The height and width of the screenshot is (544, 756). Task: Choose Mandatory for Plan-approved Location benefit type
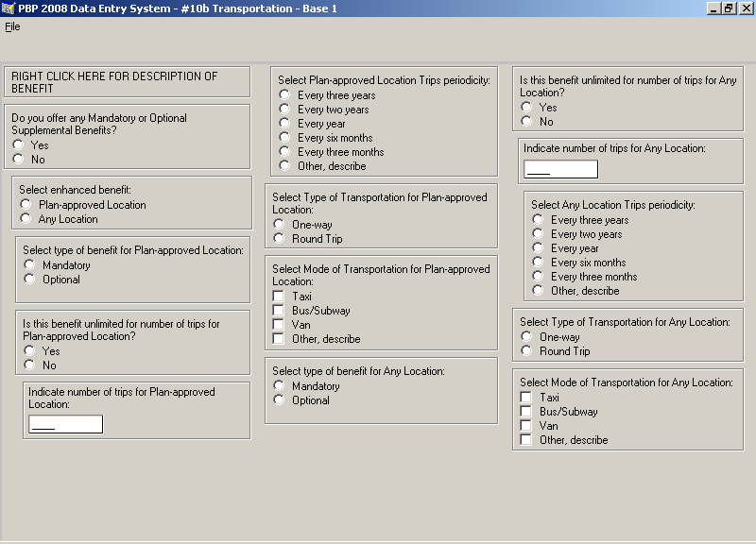coord(29,265)
